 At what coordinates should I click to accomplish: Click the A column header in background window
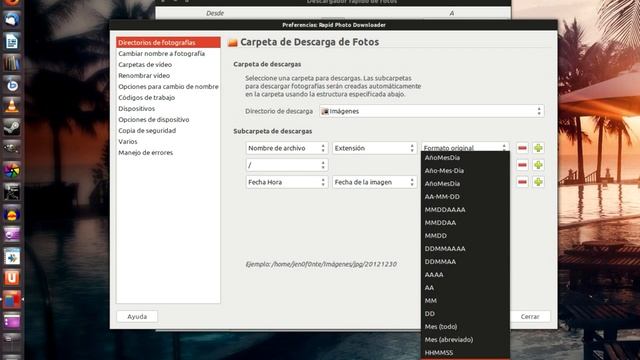(x=451, y=13)
